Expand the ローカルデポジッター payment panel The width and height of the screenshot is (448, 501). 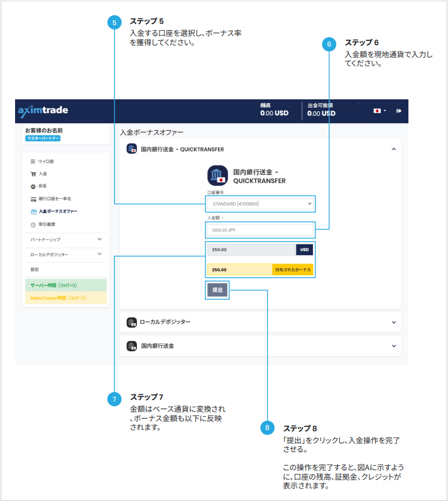pos(394,322)
